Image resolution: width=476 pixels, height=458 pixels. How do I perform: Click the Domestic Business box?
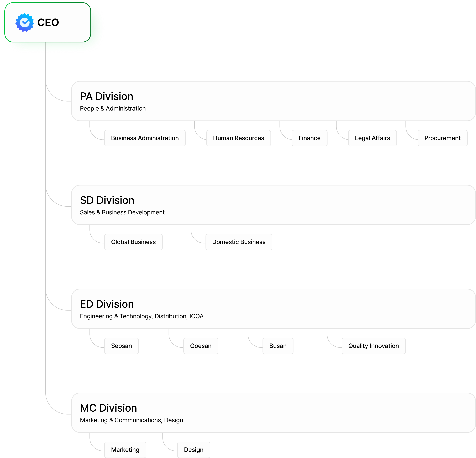[x=239, y=242]
